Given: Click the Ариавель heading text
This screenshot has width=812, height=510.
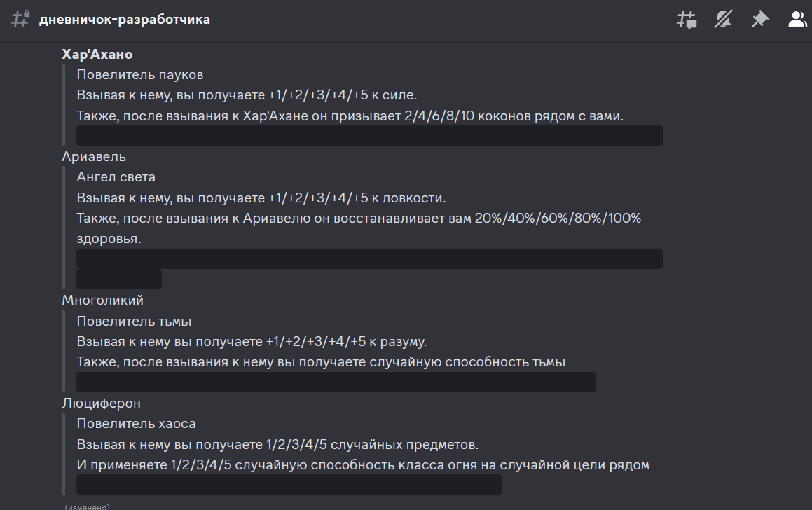Looking at the screenshot, I should pos(94,157).
